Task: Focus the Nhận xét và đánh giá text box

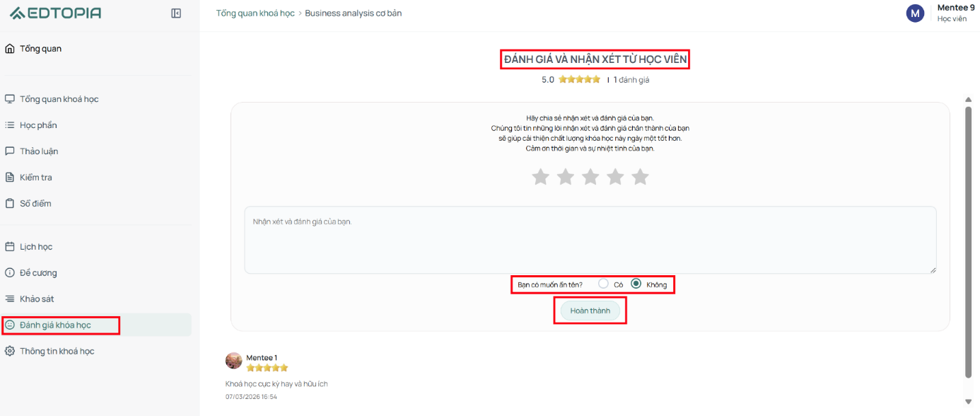Action: click(590, 240)
